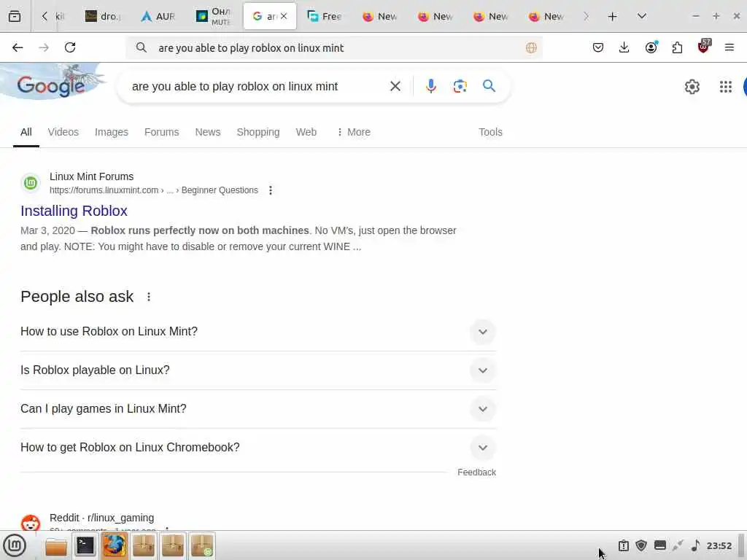Switch to the News search tab
747x560 pixels.
(x=208, y=132)
